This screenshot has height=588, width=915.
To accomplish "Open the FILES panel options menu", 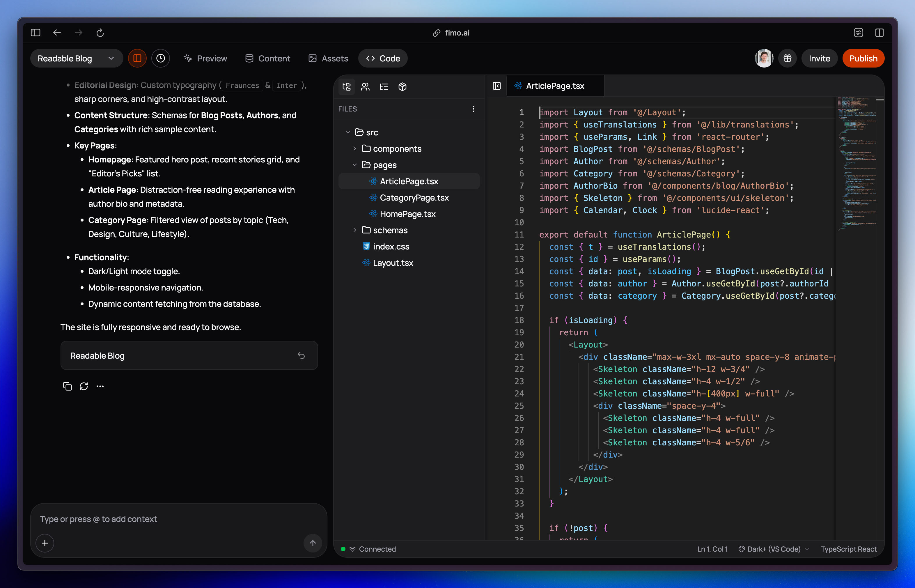I will [473, 109].
